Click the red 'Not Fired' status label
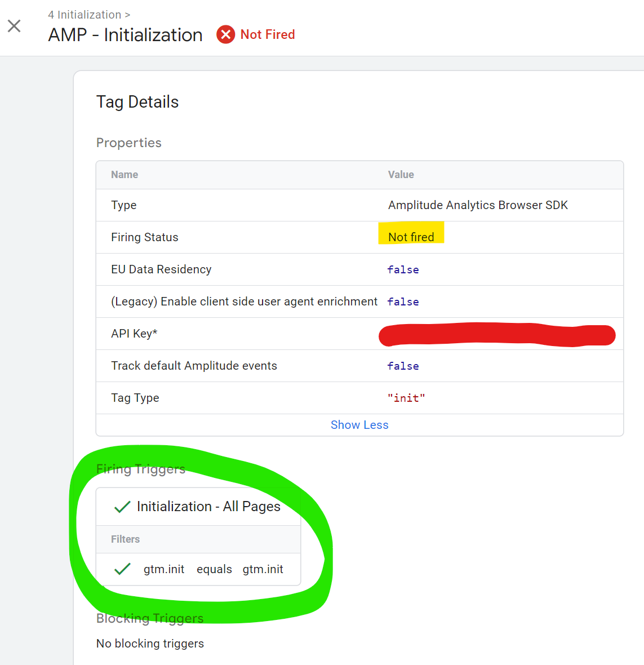The height and width of the screenshot is (665, 644). point(268,34)
